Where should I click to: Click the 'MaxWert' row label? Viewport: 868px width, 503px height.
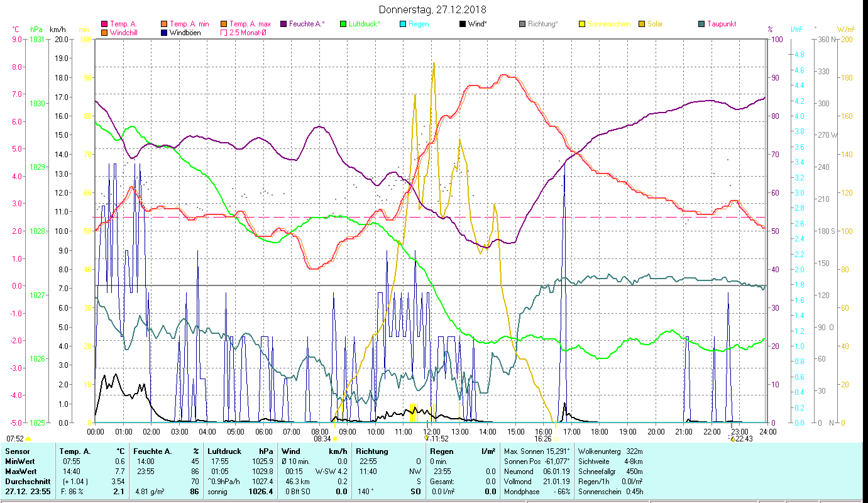(21, 472)
